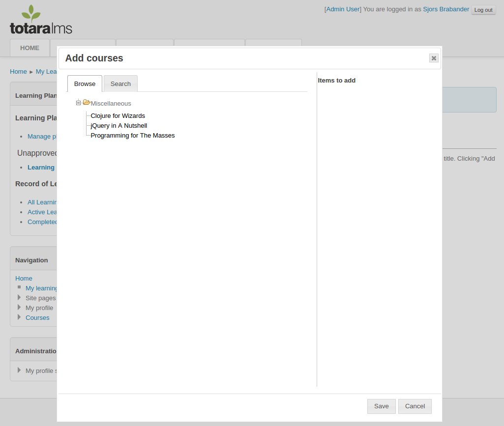Save the selected courses
The height and width of the screenshot is (426, 504).
[381, 406]
